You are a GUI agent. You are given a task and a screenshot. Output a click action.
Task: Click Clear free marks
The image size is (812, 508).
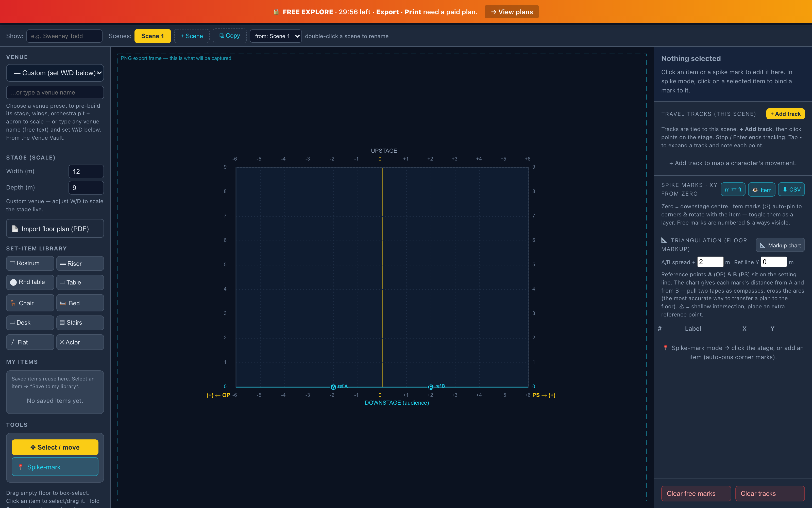pyautogui.click(x=696, y=493)
